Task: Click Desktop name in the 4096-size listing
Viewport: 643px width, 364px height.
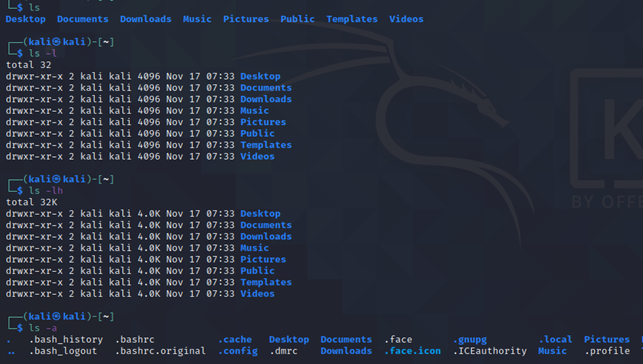Action: 260,76
